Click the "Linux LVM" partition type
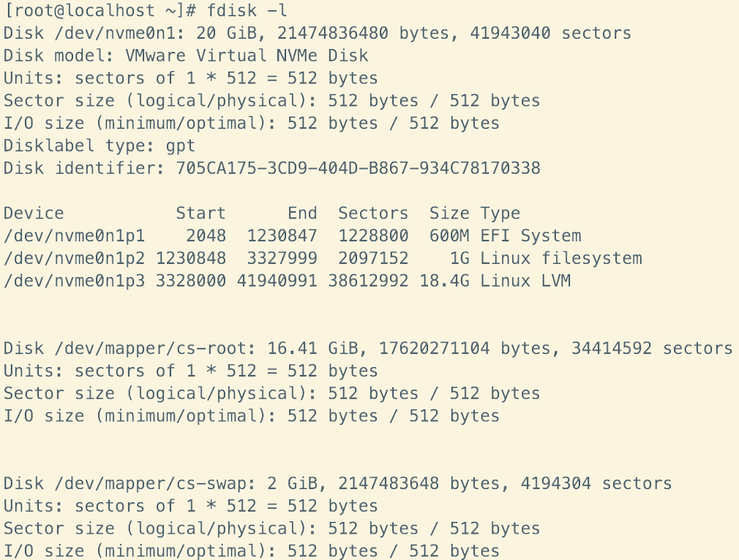739x560 pixels. [x=525, y=281]
